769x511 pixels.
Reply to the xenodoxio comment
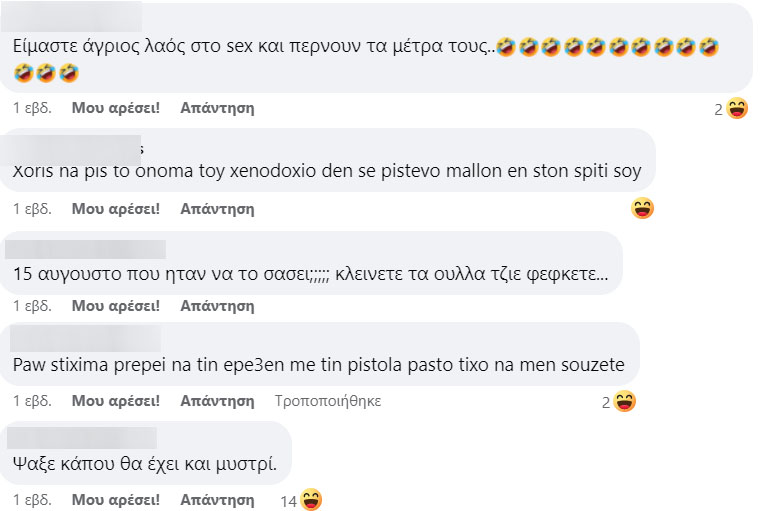coord(217,209)
